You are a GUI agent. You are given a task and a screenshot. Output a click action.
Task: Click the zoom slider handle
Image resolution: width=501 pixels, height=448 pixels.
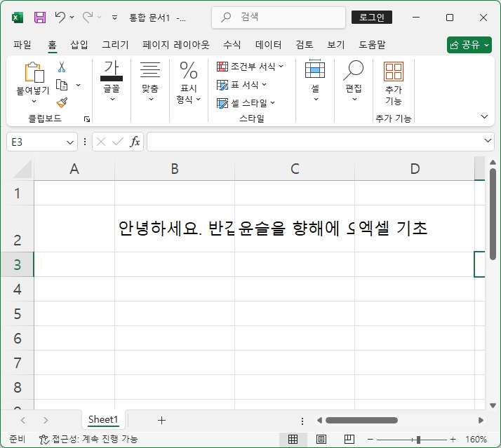(x=418, y=440)
